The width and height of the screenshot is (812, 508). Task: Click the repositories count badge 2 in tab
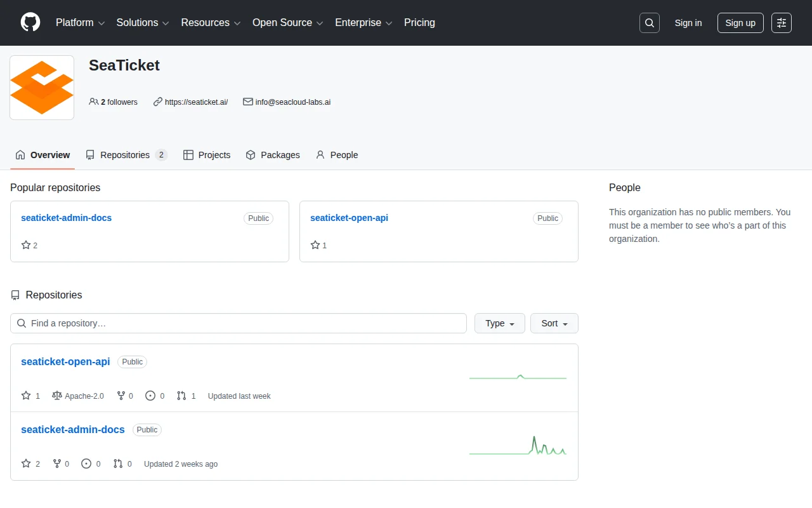161,155
